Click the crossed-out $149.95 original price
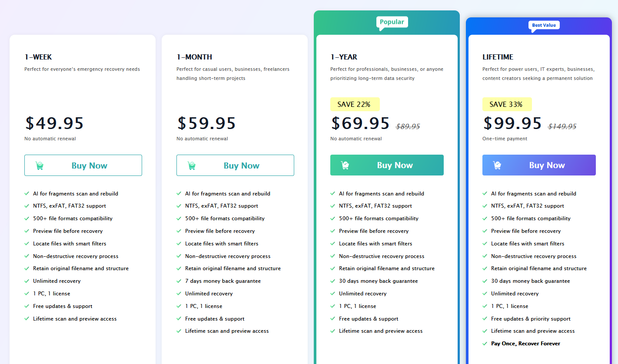Viewport: 618px width, 364px height. pyautogui.click(x=562, y=126)
